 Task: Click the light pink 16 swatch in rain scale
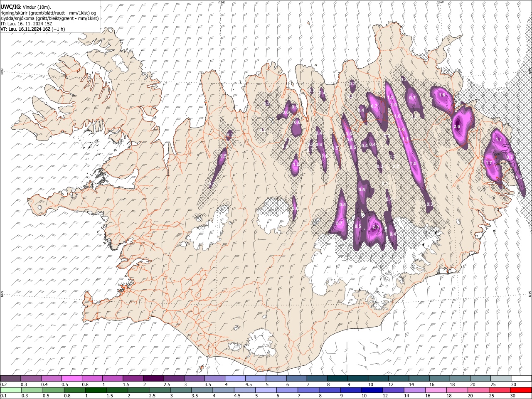(436, 390)
